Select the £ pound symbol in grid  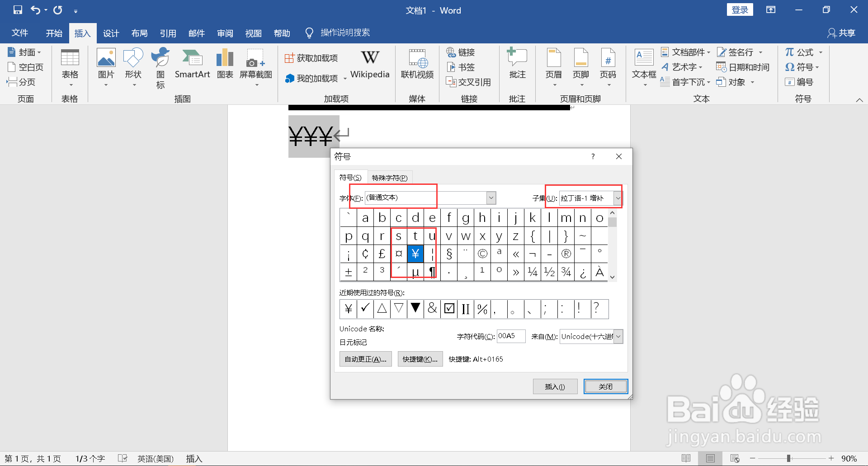click(x=382, y=254)
